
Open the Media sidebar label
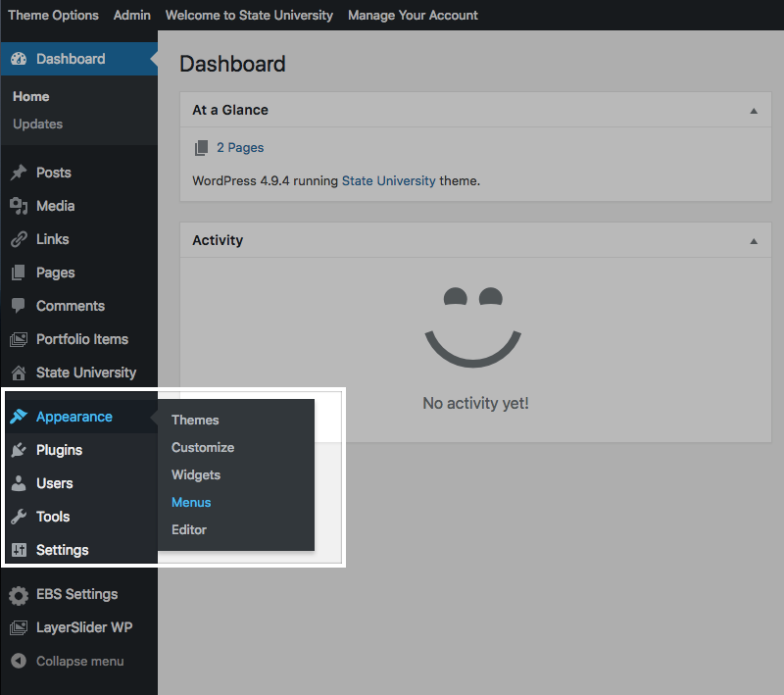(55, 206)
